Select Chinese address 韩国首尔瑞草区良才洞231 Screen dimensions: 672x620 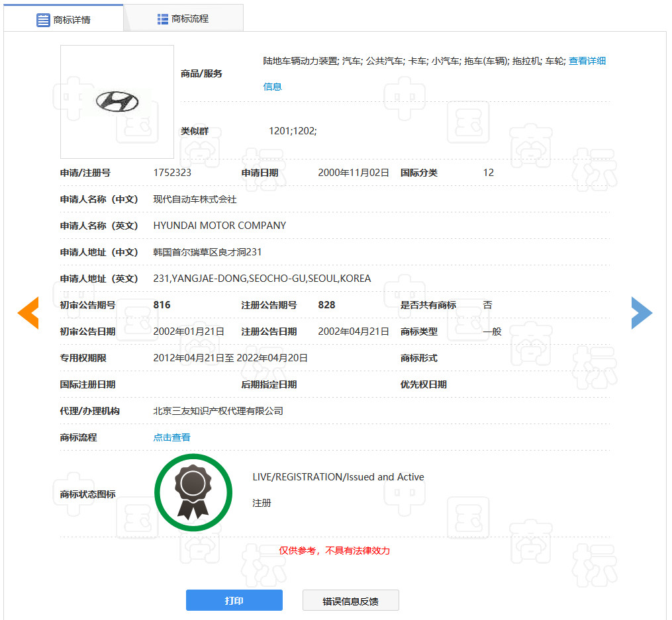click(207, 252)
